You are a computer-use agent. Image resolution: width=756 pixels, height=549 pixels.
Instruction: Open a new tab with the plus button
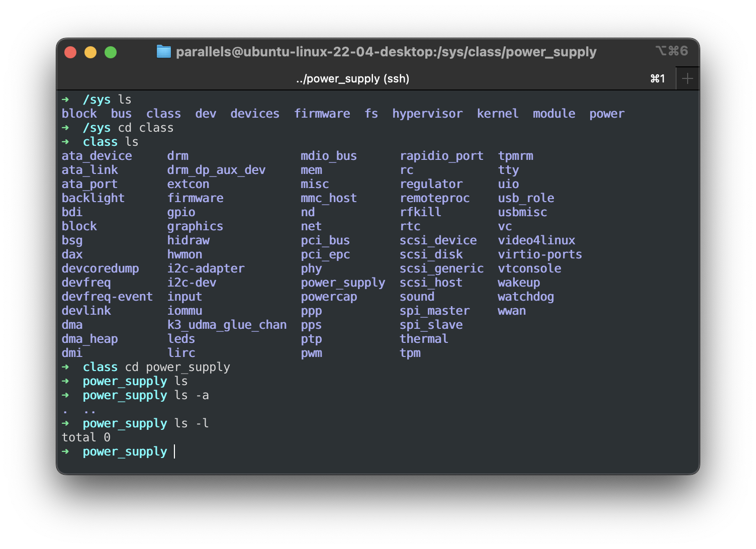click(x=687, y=78)
